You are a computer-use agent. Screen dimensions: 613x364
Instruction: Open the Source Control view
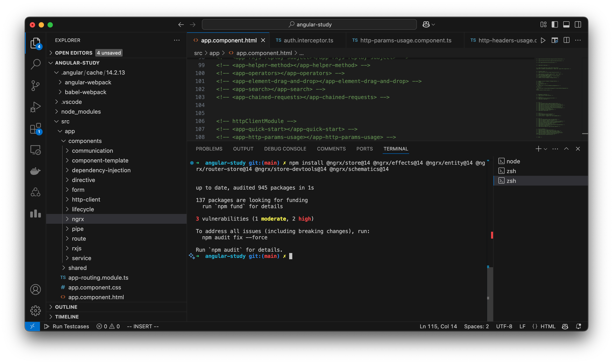point(35,85)
